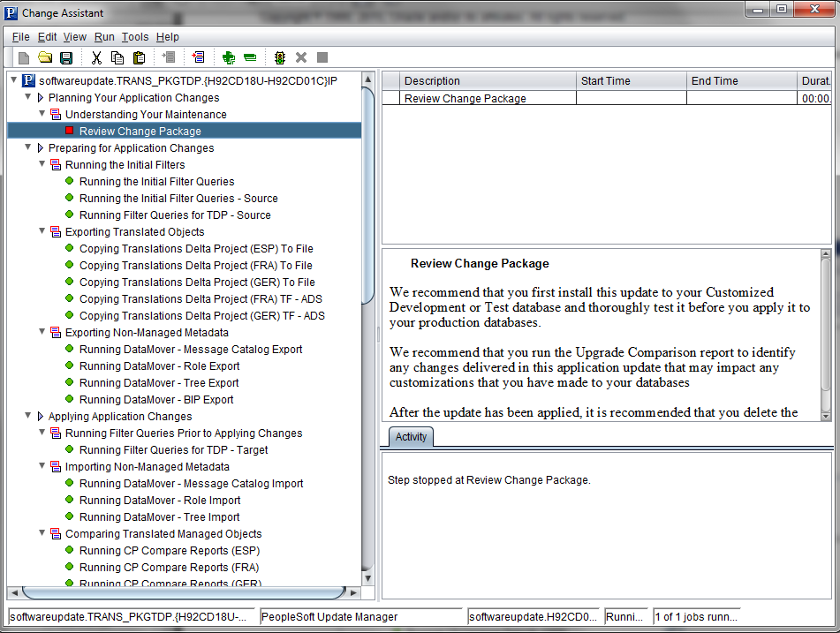Collapse the Exporting Translated Objects task
The image size is (840, 633).
click(42, 230)
